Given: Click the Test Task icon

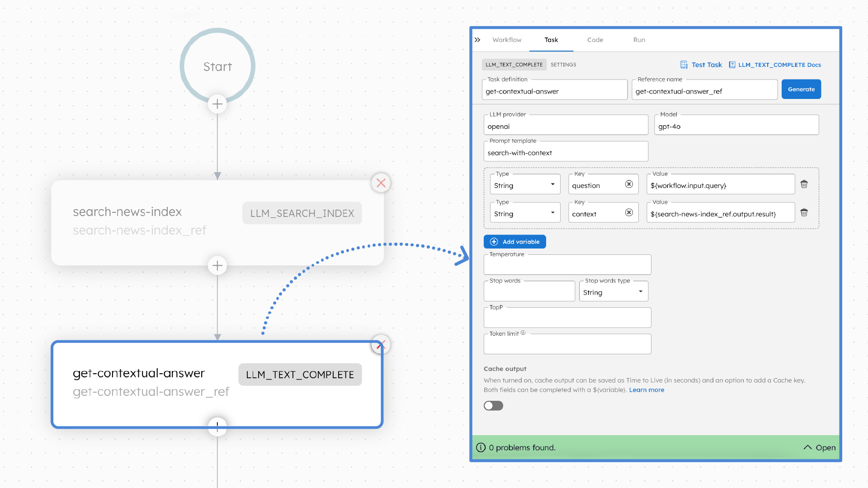Looking at the screenshot, I should click(684, 65).
